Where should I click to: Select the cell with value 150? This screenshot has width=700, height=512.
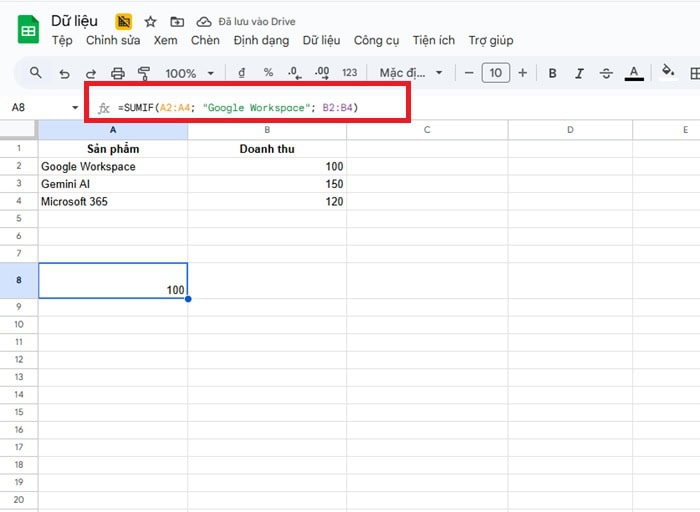click(x=267, y=184)
